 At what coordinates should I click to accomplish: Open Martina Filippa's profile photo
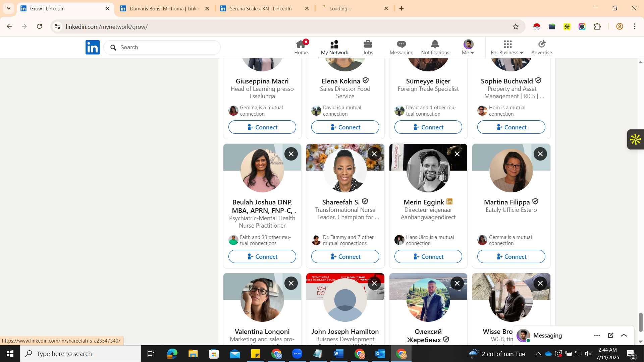click(511, 171)
